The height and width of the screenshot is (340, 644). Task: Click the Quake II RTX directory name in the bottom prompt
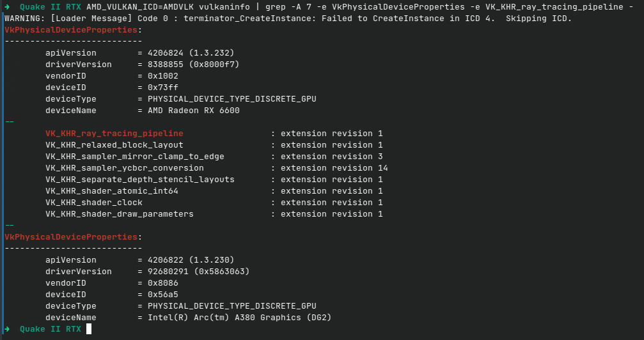pyautogui.click(x=50, y=329)
